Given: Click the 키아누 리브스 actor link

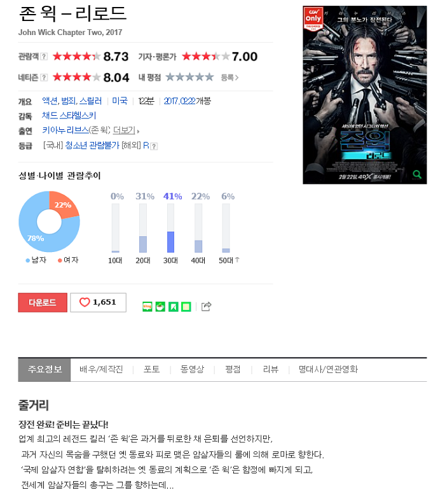Looking at the screenshot, I should (65, 130).
